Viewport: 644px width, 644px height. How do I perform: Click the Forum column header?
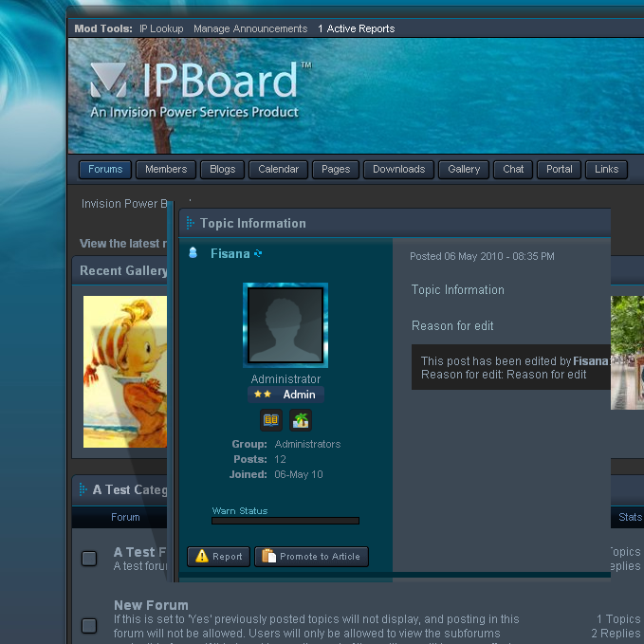125,517
